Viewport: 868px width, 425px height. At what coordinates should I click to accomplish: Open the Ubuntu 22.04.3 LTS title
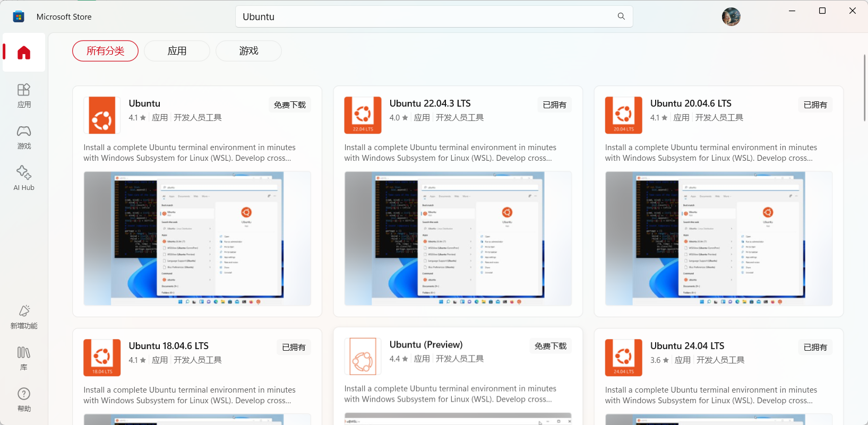click(430, 103)
